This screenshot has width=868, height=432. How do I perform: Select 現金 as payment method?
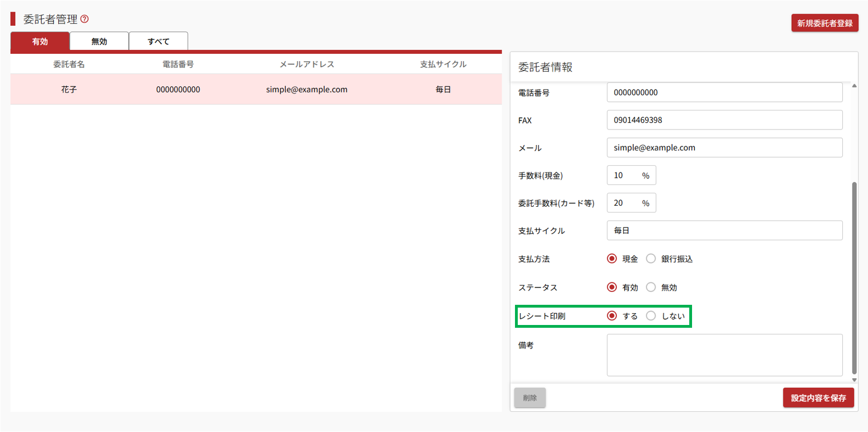click(x=612, y=259)
